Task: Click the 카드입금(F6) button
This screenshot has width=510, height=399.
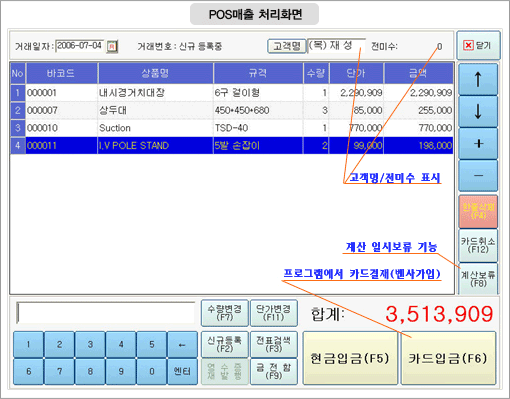Action: pyautogui.click(x=448, y=358)
